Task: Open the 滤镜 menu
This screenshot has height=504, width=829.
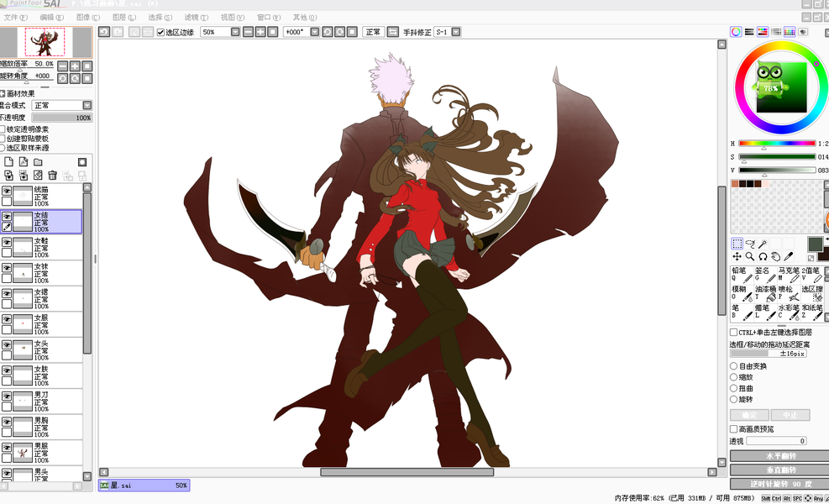Action: tap(196, 18)
